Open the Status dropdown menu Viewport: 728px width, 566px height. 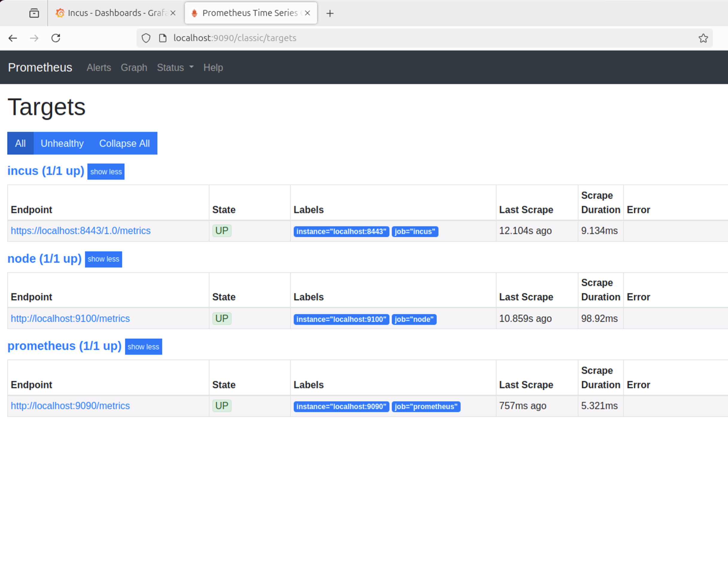coord(175,68)
